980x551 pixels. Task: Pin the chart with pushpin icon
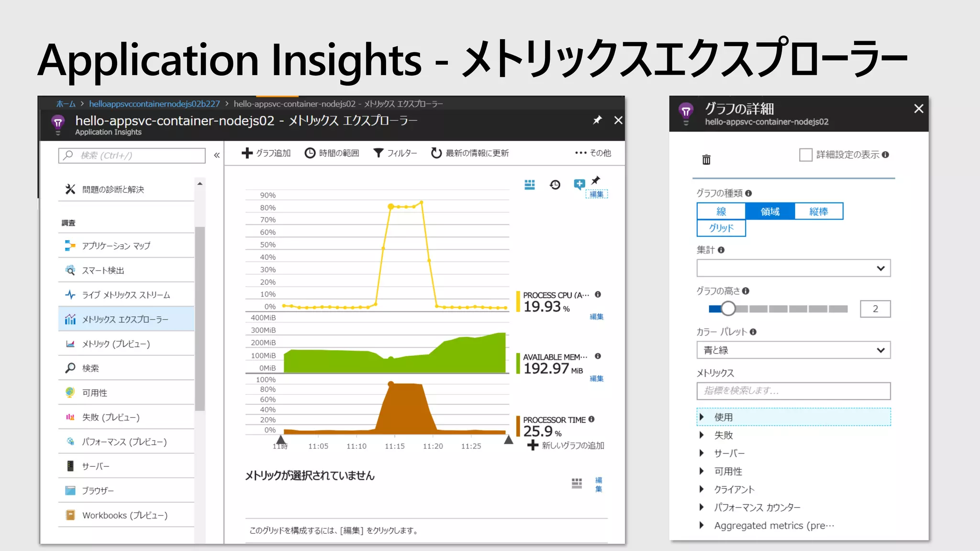(x=596, y=180)
